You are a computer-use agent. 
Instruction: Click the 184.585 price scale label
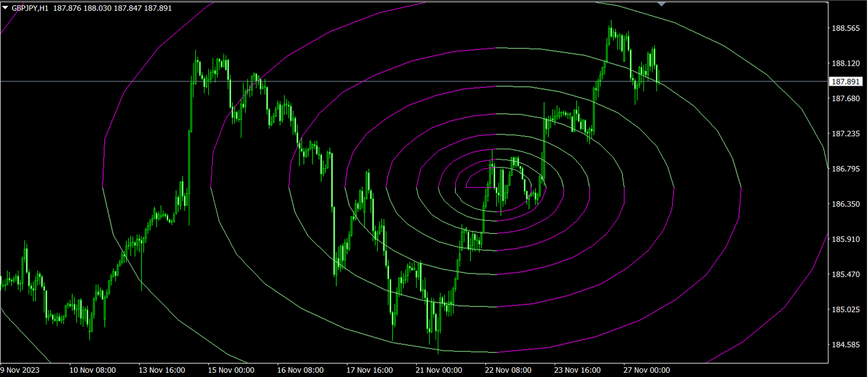coord(845,344)
